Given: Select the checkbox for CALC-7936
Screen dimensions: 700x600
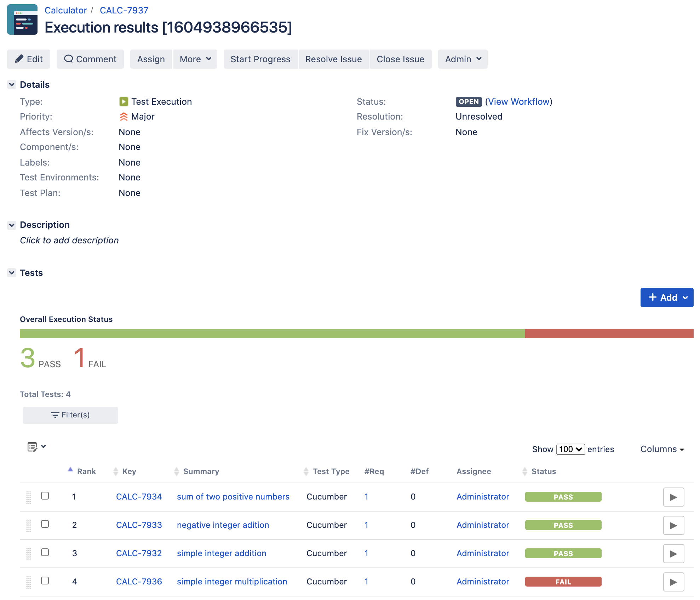Looking at the screenshot, I should point(45,581).
